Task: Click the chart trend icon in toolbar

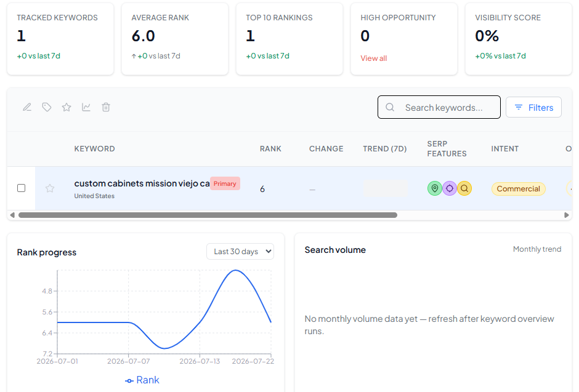Action: (86, 107)
